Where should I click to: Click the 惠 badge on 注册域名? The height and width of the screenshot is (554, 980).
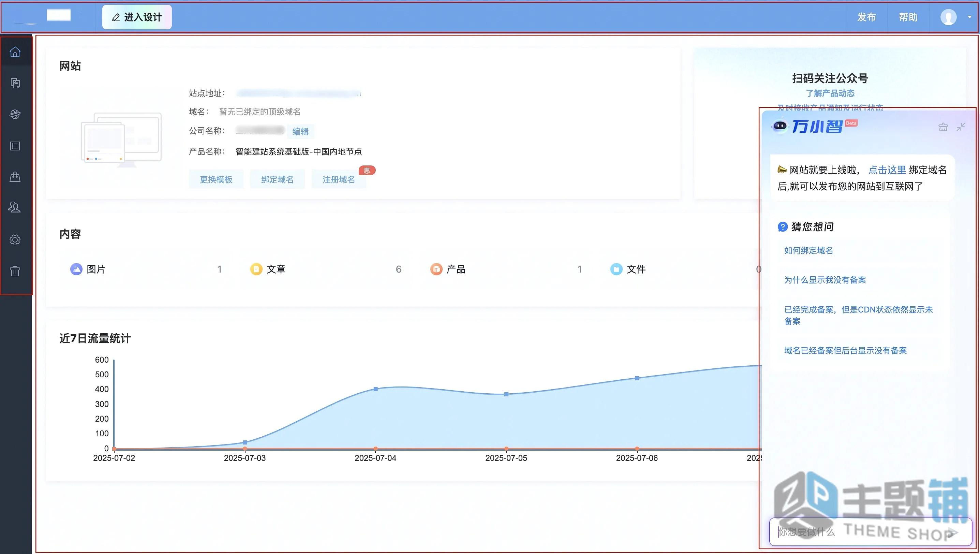(x=367, y=171)
